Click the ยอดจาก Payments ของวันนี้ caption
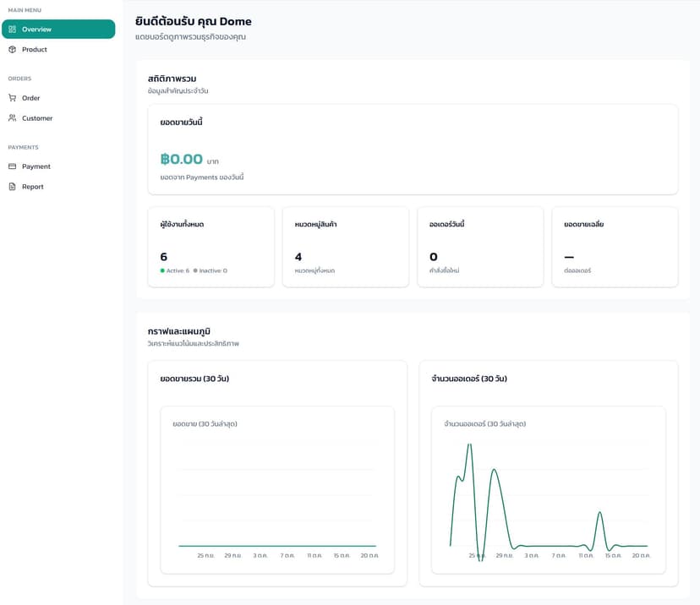 [x=202, y=177]
